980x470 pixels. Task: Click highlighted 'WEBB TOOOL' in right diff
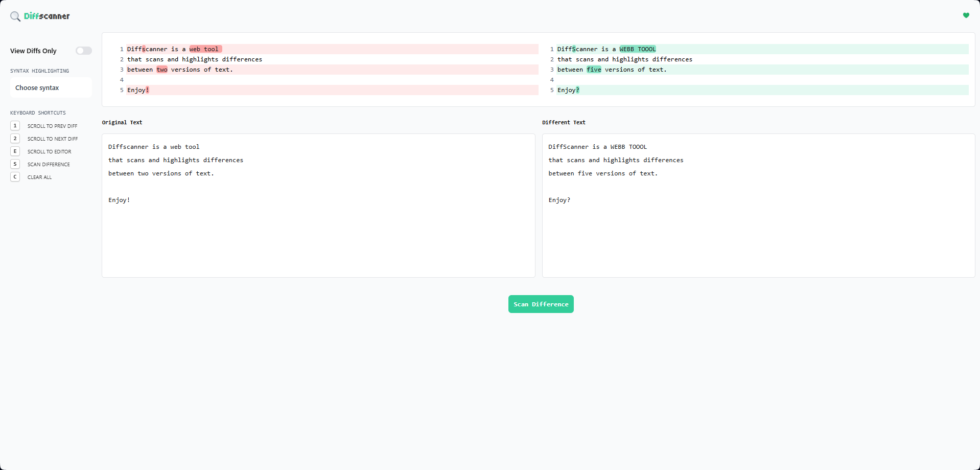tap(638, 49)
